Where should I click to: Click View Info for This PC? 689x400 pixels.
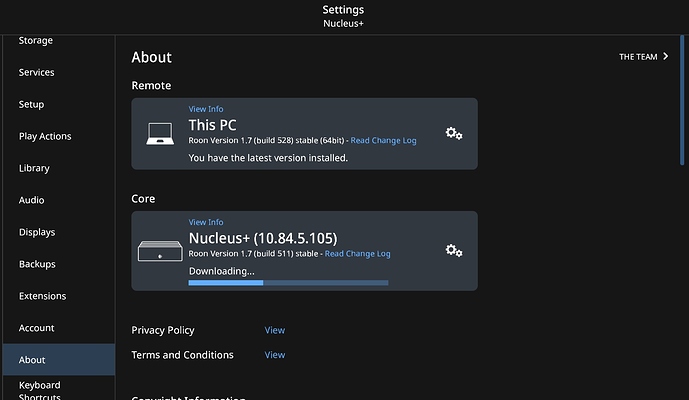coord(206,109)
